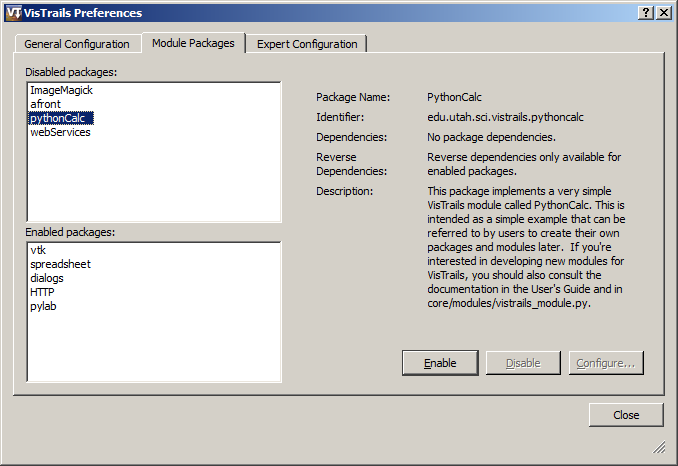This screenshot has height=466, width=678.
Task: Switch to General Configuration tab
Action: (77, 44)
